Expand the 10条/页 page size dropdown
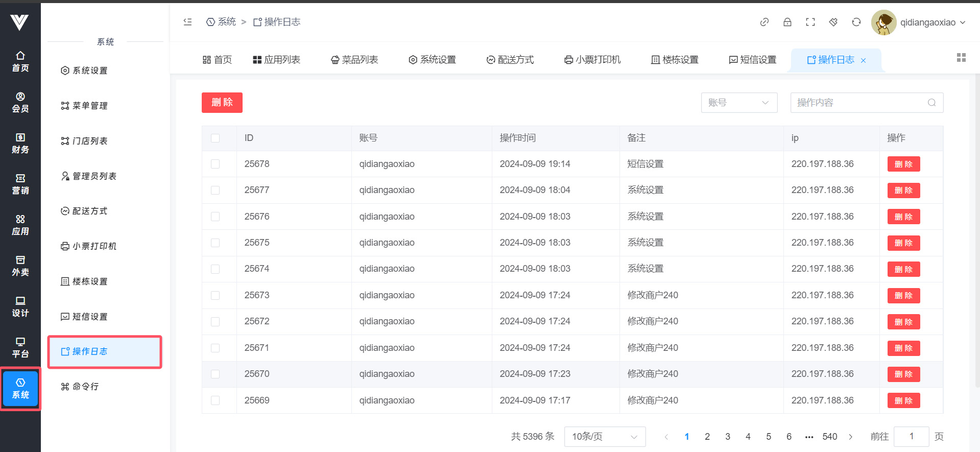This screenshot has width=980, height=452. tap(604, 437)
